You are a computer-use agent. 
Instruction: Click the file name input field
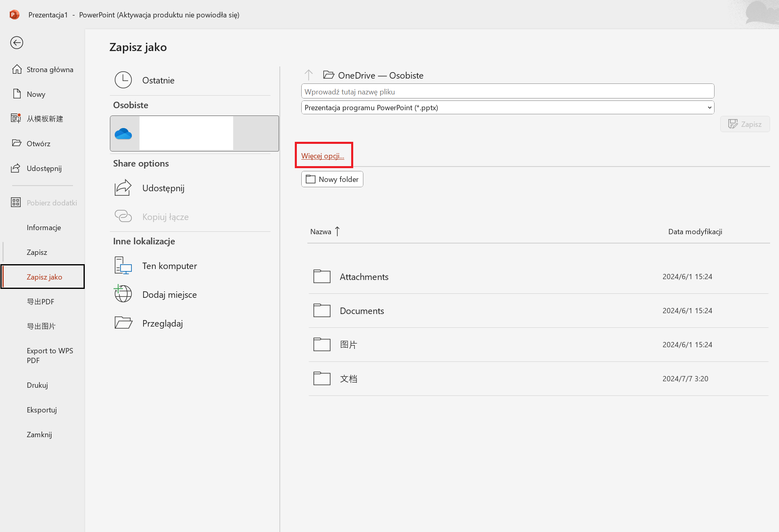click(x=507, y=92)
